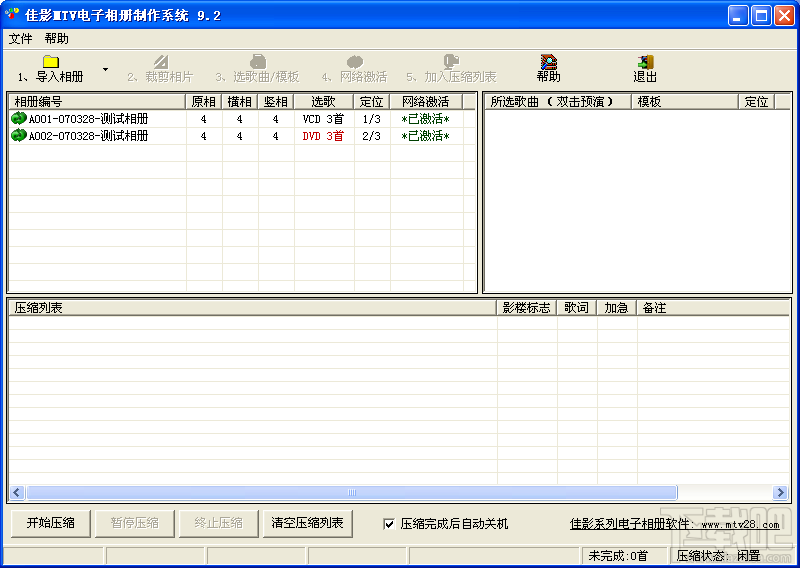The width and height of the screenshot is (800, 568).
Task: Select the green icon of album A001-070328
Action: pyautogui.click(x=18, y=118)
